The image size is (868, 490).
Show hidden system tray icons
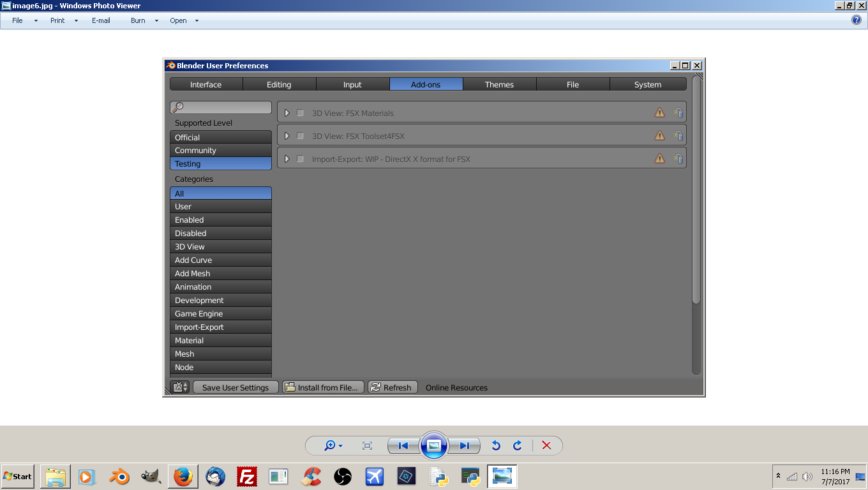778,476
